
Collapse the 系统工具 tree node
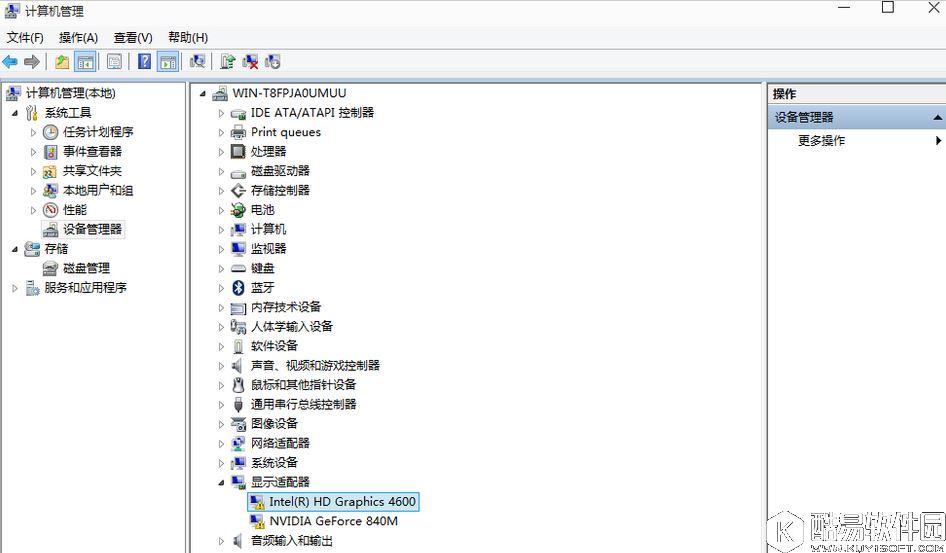click(15, 113)
